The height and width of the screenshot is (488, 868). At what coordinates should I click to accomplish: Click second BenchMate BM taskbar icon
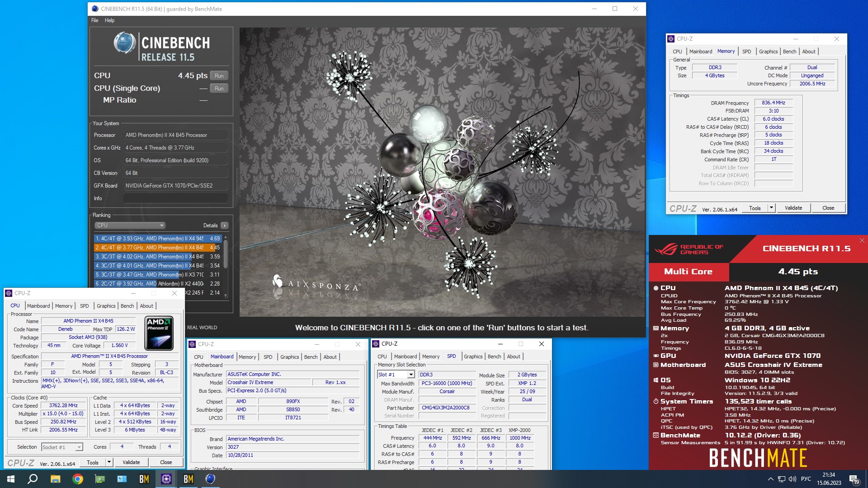188,479
